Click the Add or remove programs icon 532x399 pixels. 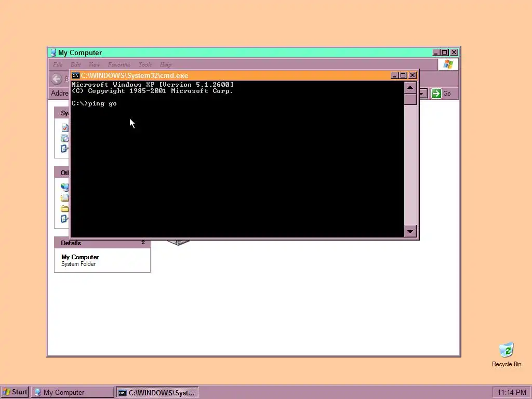(x=64, y=138)
